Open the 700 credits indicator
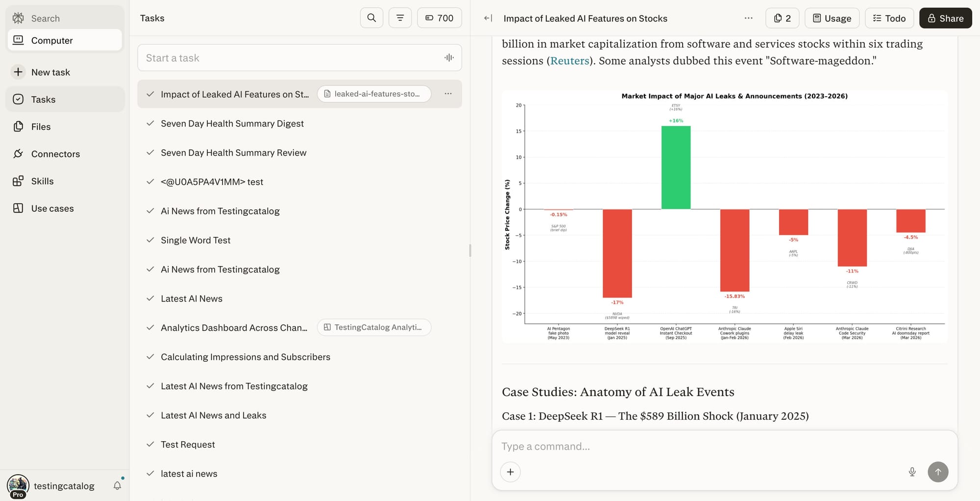 pyautogui.click(x=439, y=18)
